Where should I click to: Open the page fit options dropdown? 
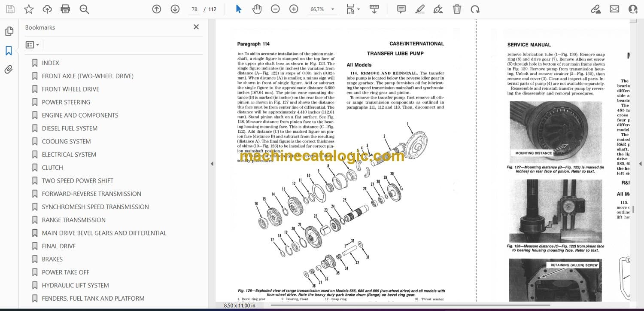point(353,9)
